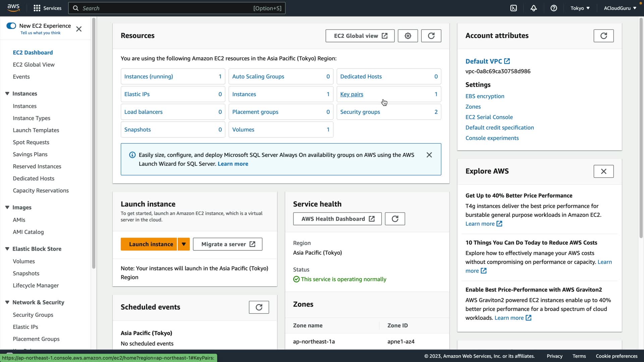This screenshot has width=644, height=362.
Task: Open Launch Templates in sidebar
Action: pyautogui.click(x=36, y=130)
